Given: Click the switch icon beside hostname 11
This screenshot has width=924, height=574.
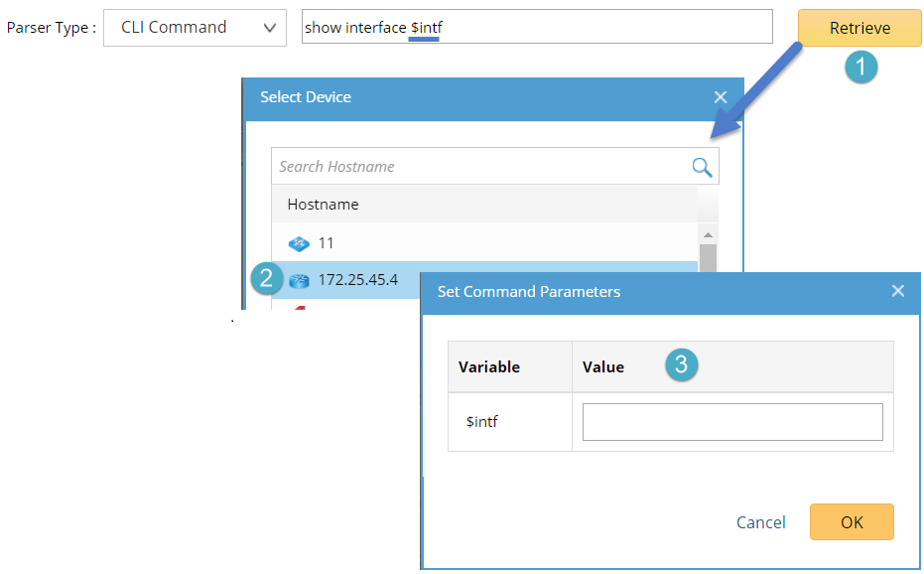Looking at the screenshot, I should (299, 242).
